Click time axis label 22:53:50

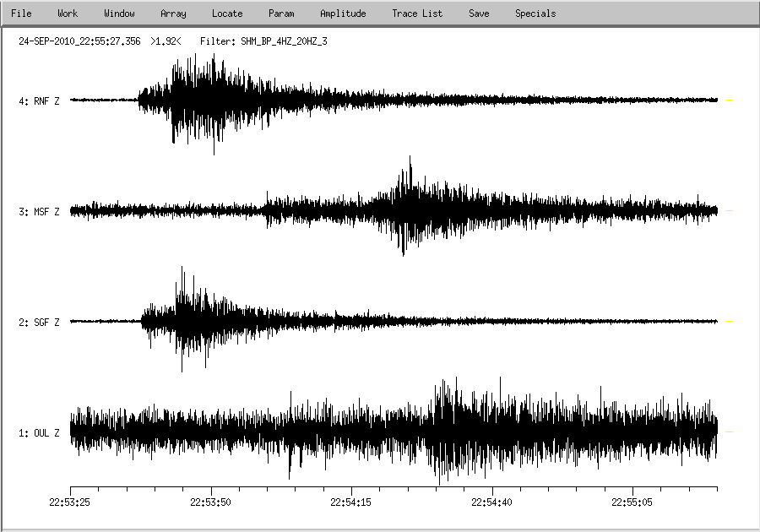(x=210, y=502)
